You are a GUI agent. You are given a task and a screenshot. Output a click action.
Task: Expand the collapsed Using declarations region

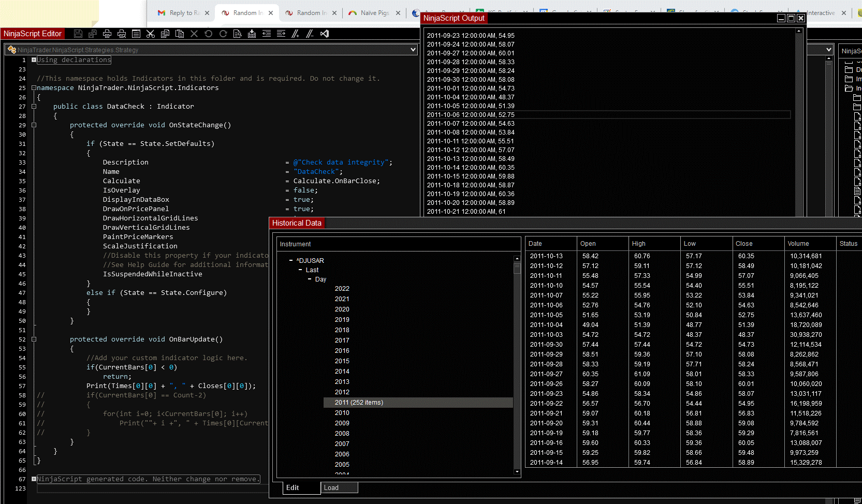[34, 60]
